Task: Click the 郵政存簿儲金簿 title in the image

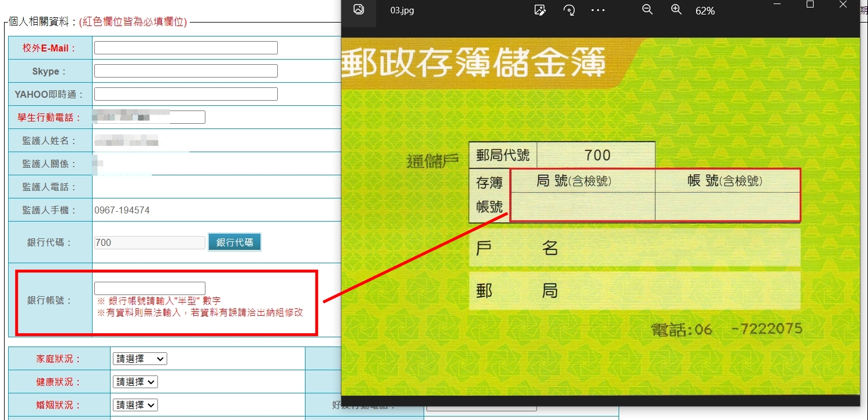Action: coord(473,62)
